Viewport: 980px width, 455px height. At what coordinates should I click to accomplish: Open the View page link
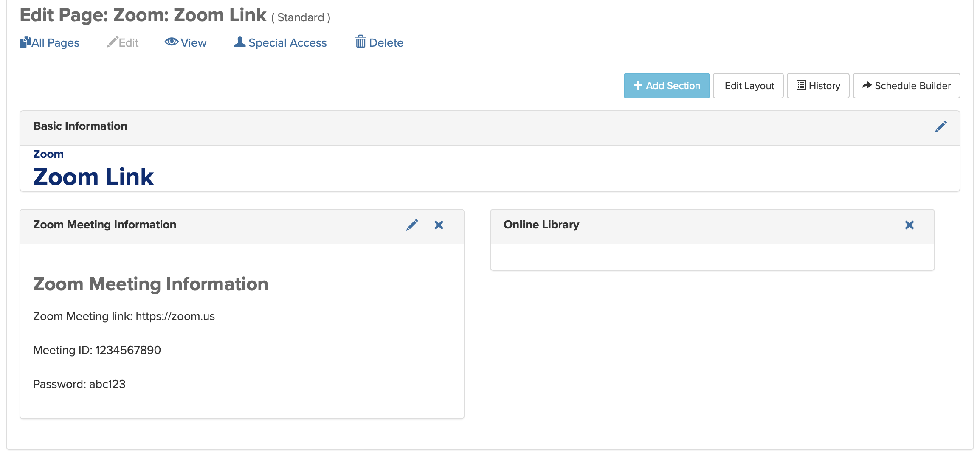tap(186, 42)
